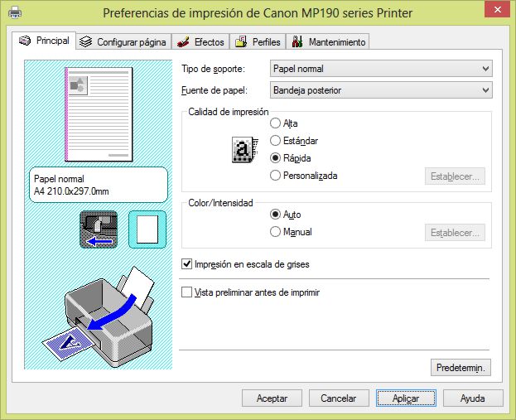Click the stacked pages icon on Configurar página
516x420 pixels.
coord(86,41)
